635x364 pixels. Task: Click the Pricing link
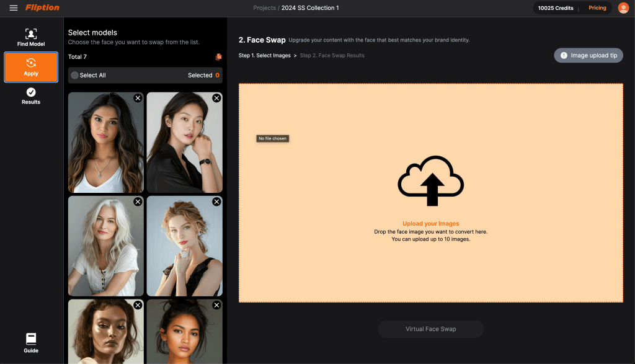(x=597, y=8)
